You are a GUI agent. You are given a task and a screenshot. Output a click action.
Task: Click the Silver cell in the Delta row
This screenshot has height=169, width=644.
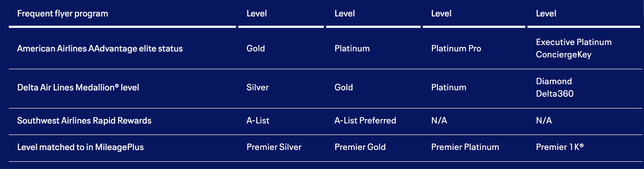pyautogui.click(x=258, y=88)
